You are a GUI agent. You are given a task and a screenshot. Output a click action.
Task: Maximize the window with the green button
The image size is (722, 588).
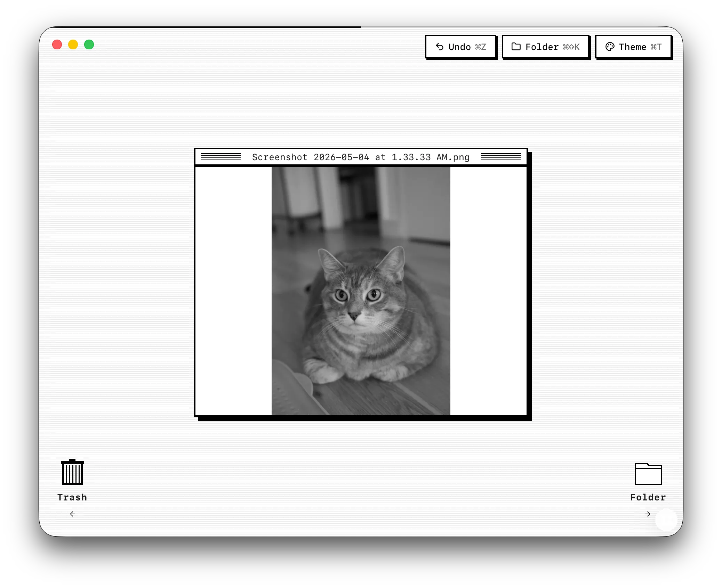click(89, 44)
